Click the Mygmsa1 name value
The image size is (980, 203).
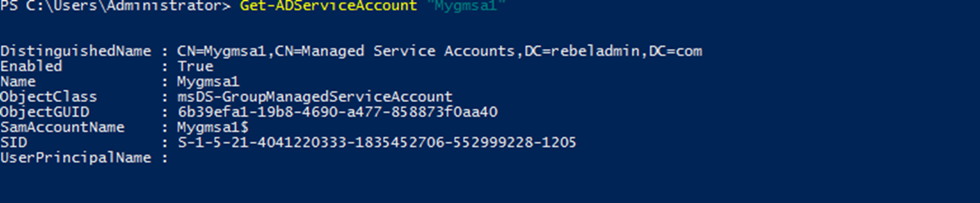point(208,82)
